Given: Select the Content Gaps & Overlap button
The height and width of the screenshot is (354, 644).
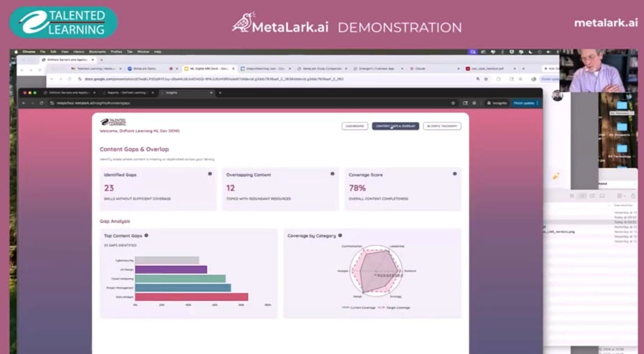Looking at the screenshot, I should pyautogui.click(x=395, y=126).
